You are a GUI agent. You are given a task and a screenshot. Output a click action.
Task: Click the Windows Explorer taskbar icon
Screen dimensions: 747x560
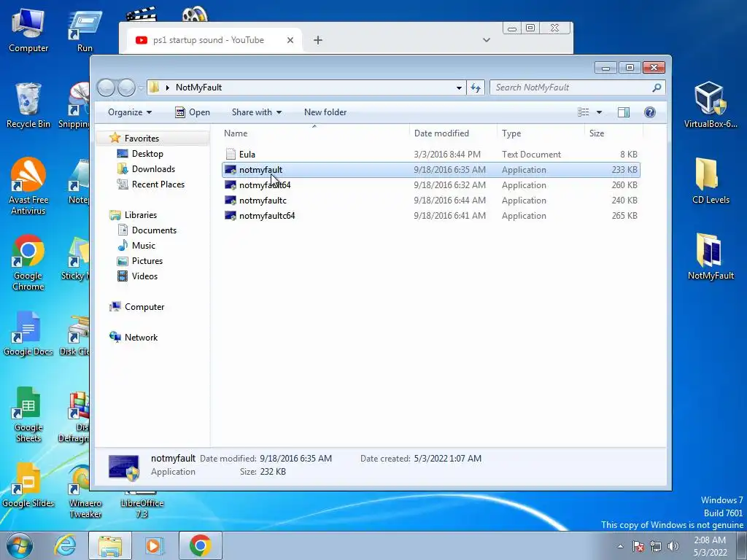point(110,545)
